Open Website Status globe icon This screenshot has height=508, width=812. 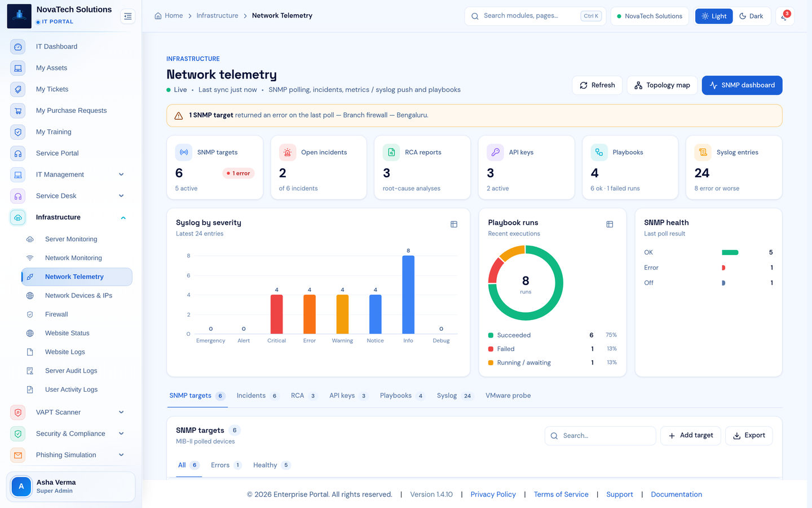coord(30,333)
